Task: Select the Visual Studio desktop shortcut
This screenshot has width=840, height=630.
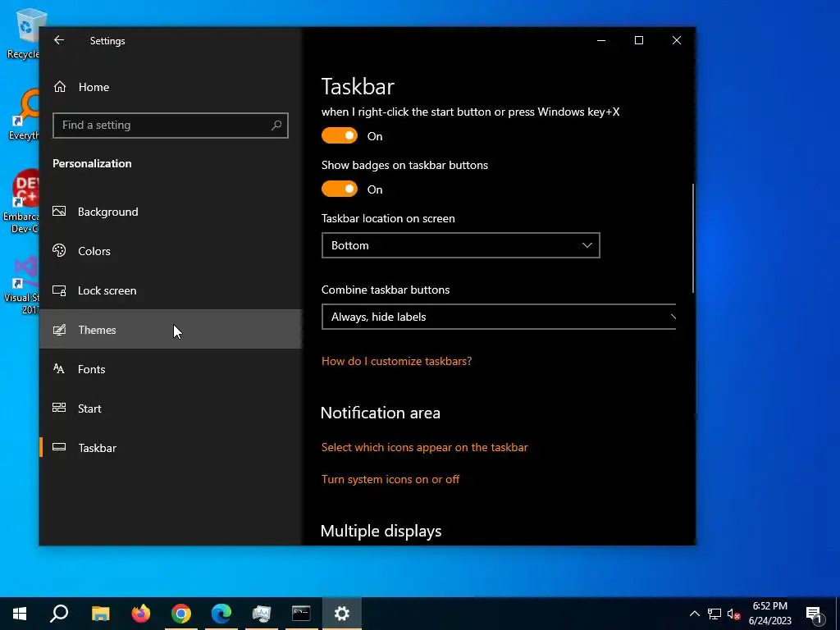Action: tap(22, 285)
